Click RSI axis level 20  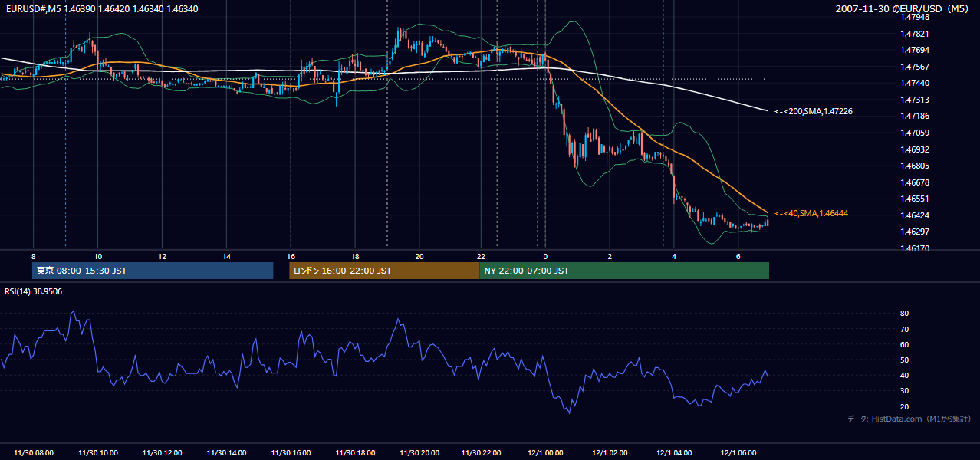point(904,406)
